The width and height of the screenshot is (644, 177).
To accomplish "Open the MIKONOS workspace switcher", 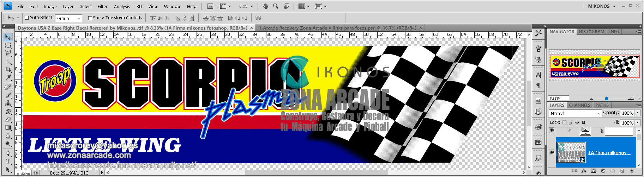I will pyautogui.click(x=602, y=6).
